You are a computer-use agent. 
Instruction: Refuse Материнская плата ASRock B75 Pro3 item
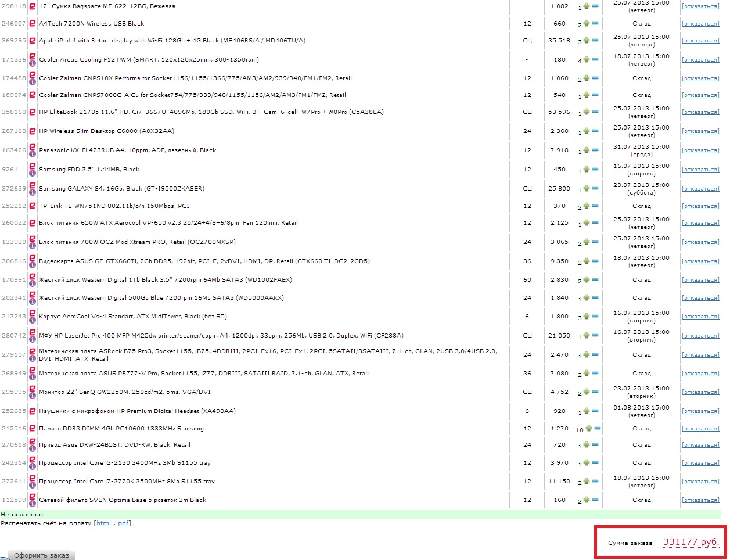coord(700,355)
